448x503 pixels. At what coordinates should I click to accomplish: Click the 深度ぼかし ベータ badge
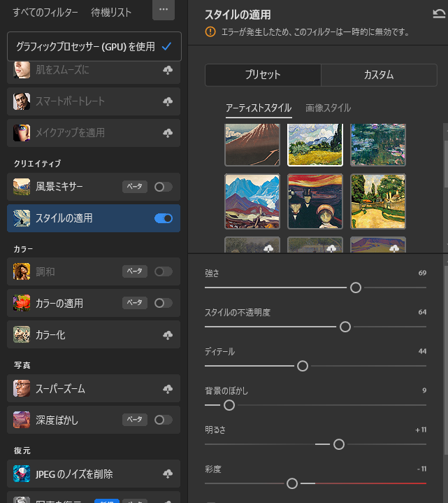(135, 420)
